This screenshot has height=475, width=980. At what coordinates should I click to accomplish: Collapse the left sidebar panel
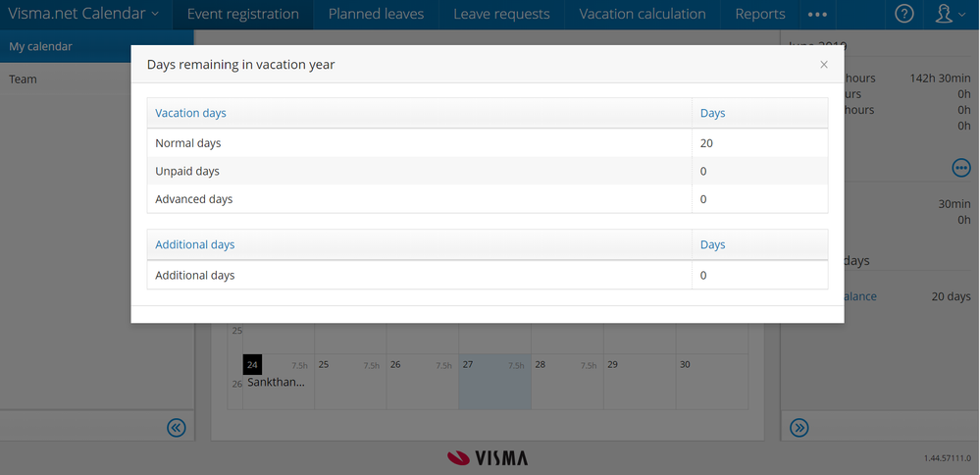coord(177,427)
